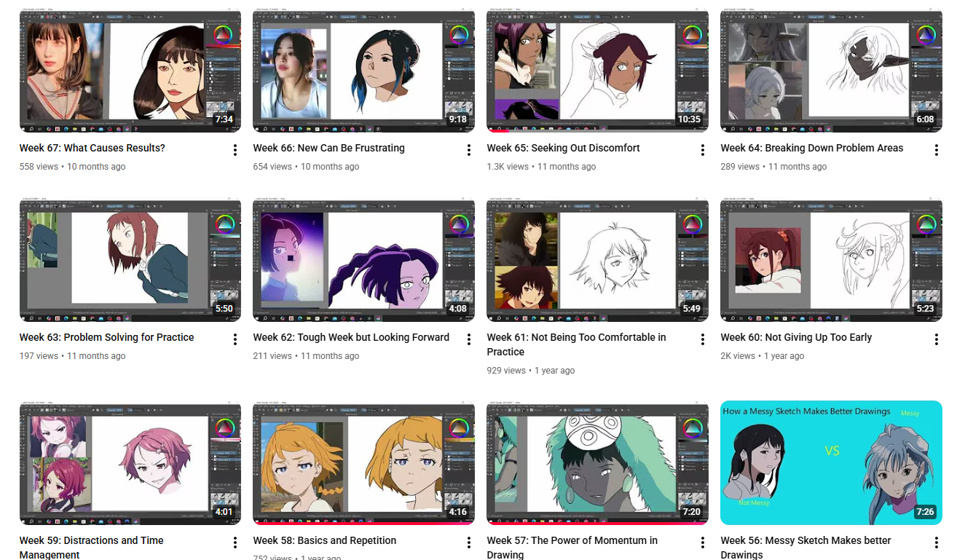Click the '1.3K views' text under Week 65

[x=508, y=167]
